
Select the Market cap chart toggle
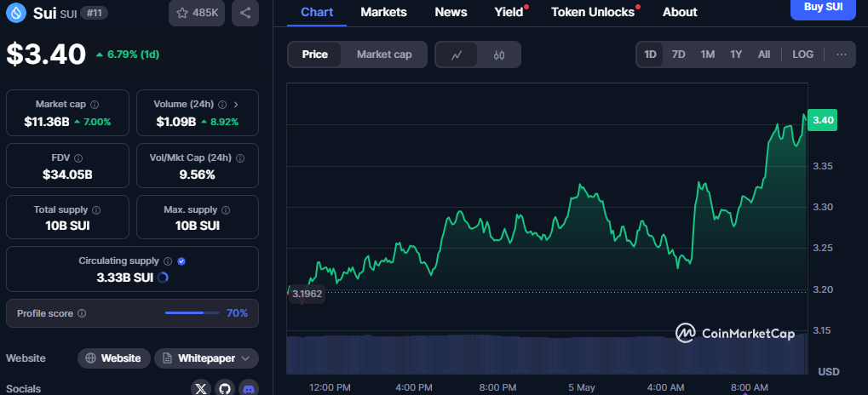click(x=384, y=54)
